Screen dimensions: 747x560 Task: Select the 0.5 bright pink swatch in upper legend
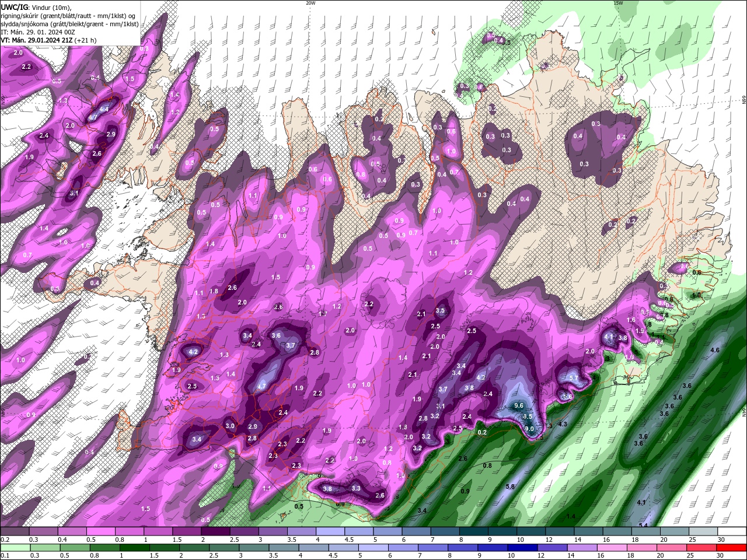pyautogui.click(x=100, y=532)
